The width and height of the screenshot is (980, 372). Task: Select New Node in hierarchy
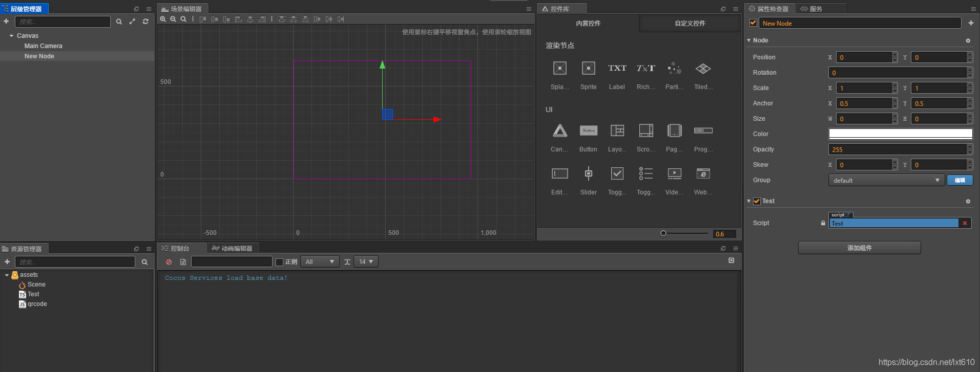click(x=39, y=56)
